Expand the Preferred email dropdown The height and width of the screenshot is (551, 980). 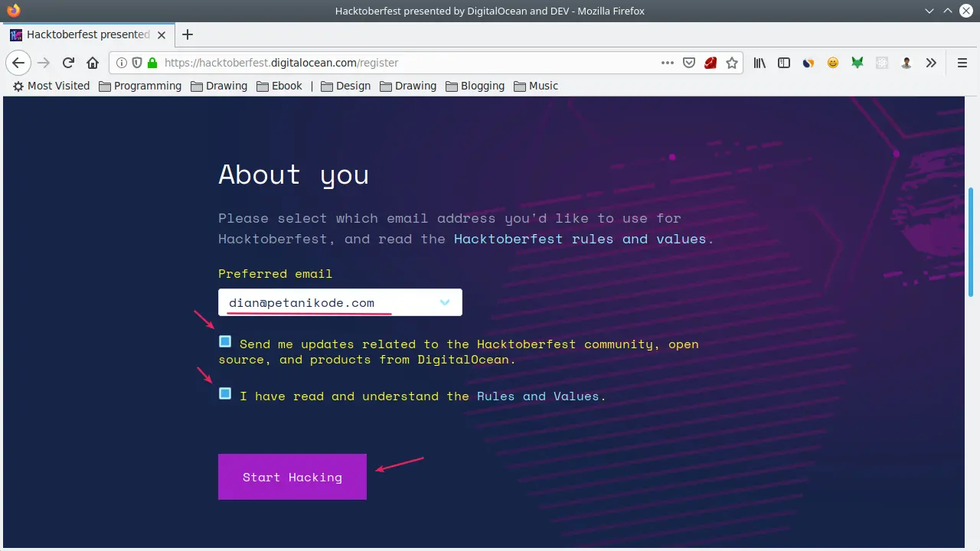pos(340,302)
